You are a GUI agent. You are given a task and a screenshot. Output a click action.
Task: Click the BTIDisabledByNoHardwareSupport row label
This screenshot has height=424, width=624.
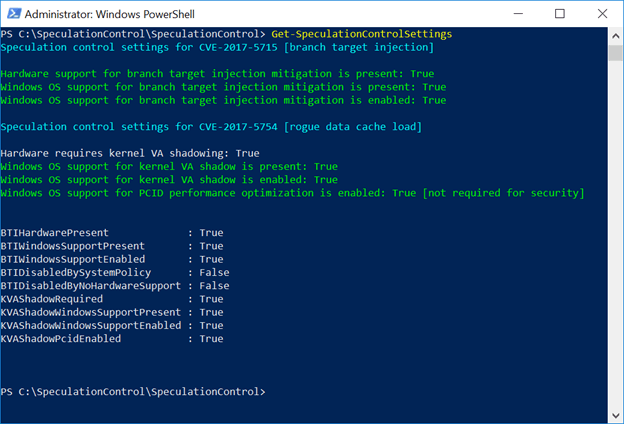[91, 286]
